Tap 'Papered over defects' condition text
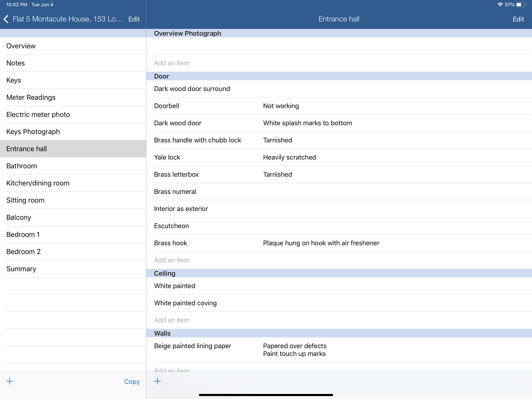This screenshot has height=399, width=532. pos(295,346)
